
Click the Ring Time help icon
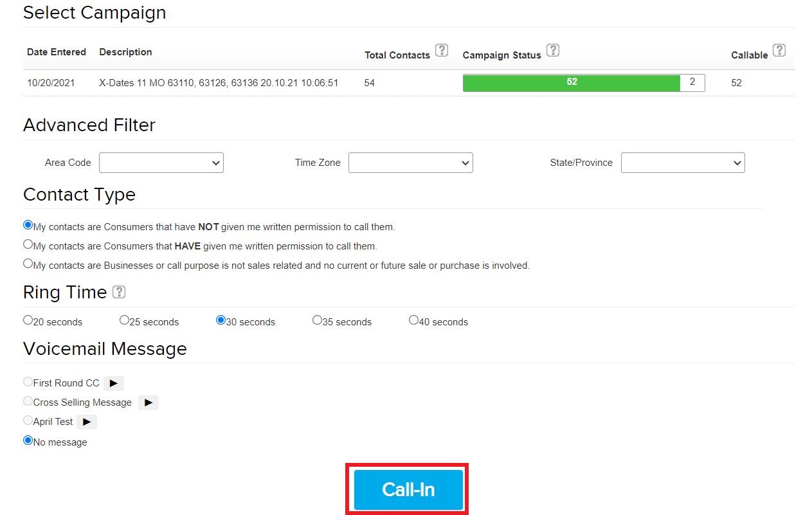[x=119, y=292]
